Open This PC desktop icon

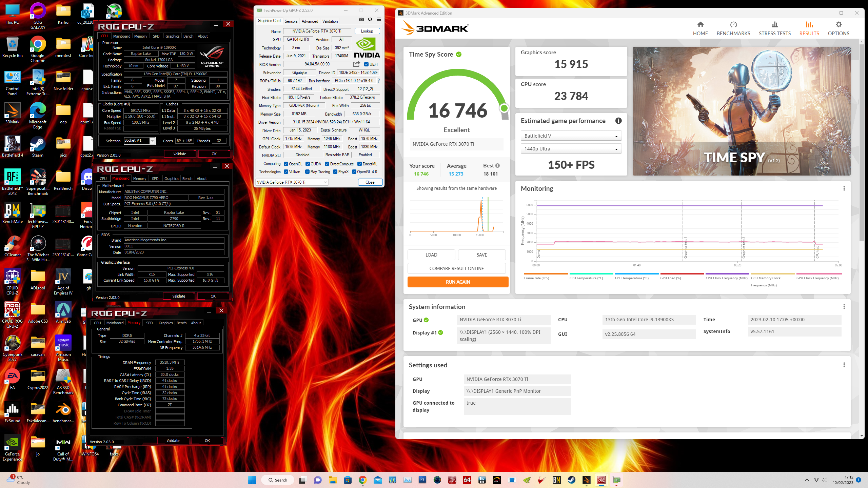coord(13,14)
